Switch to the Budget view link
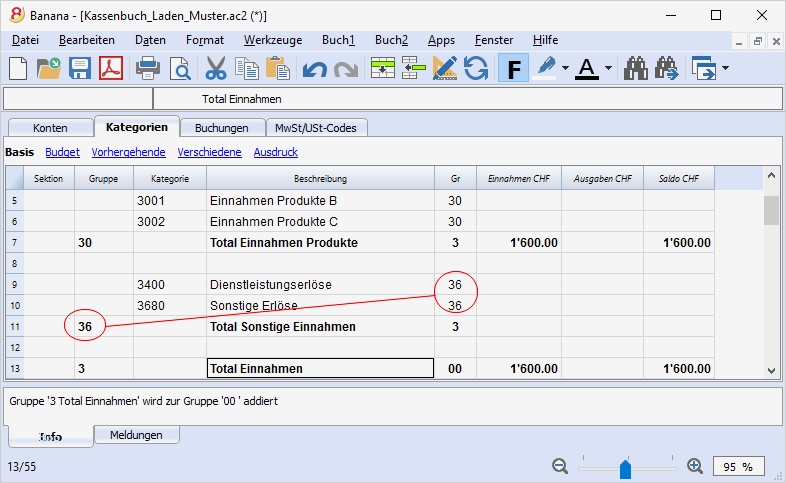This screenshot has width=786, height=483. [62, 152]
